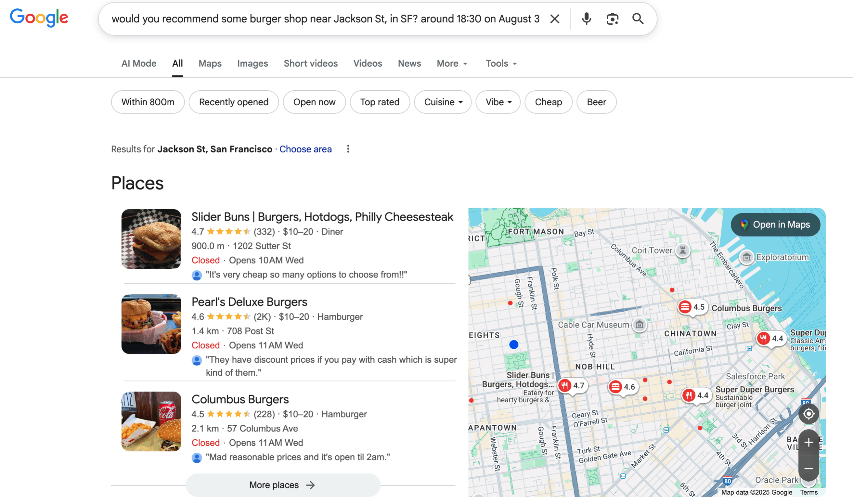Image resolution: width=853 pixels, height=504 pixels.
Task: Open Slider Buns Burgers listing title
Action: 322,217
